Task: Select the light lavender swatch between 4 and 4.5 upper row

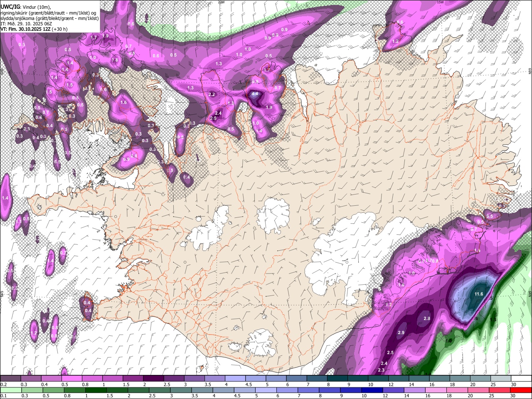Action: point(235,379)
